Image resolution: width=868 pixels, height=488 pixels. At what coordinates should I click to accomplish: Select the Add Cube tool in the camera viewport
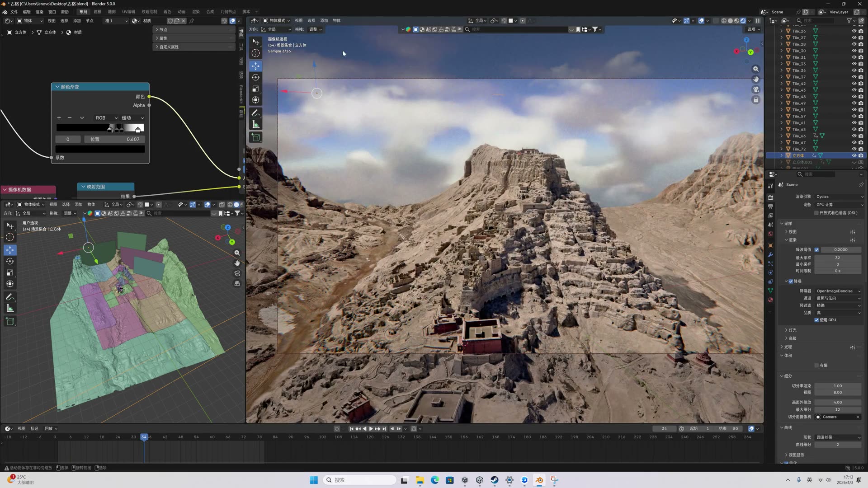click(255, 137)
